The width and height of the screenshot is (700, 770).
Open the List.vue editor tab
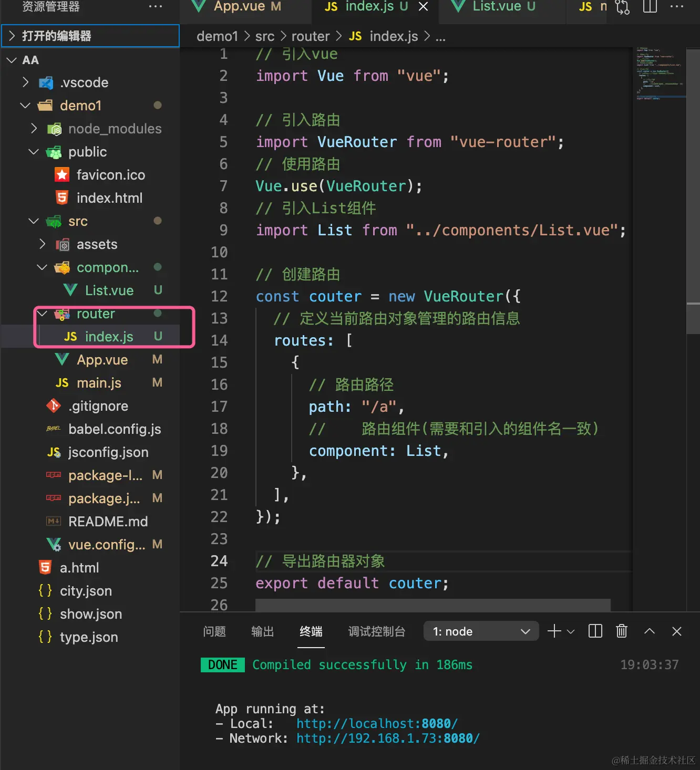click(x=502, y=7)
